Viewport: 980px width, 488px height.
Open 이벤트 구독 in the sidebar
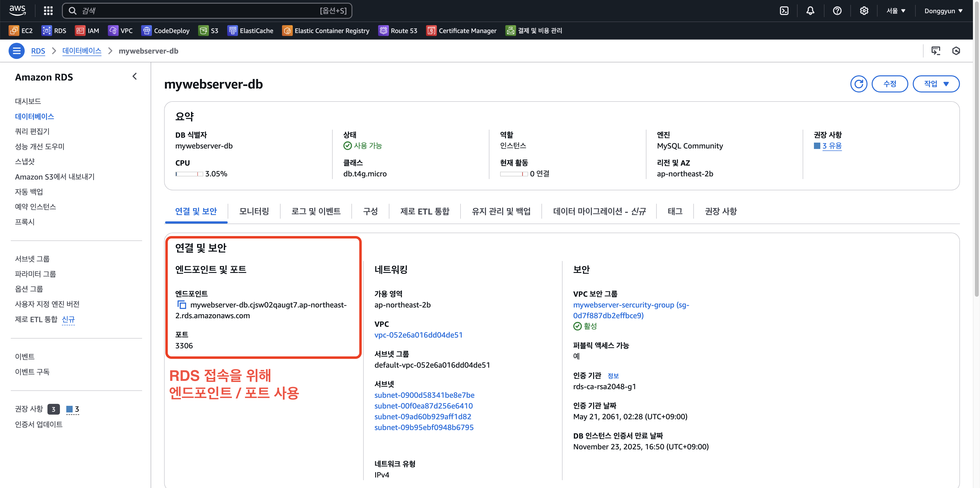tap(32, 372)
